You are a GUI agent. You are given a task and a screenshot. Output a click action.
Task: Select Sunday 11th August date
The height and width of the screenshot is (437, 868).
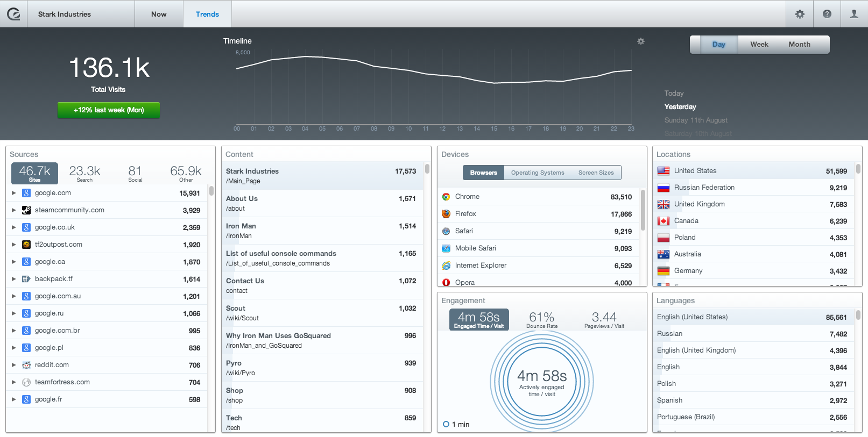click(x=695, y=120)
